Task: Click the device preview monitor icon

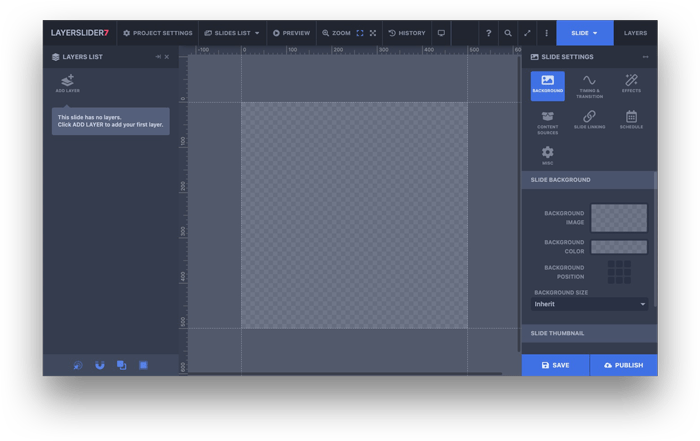Action: [x=441, y=33]
